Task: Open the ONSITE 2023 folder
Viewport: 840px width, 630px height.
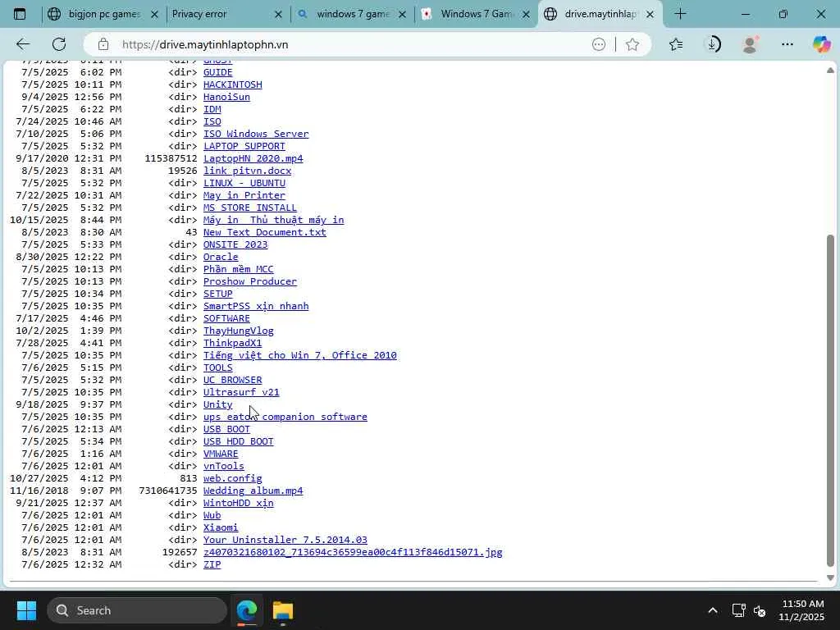Action: click(x=235, y=244)
